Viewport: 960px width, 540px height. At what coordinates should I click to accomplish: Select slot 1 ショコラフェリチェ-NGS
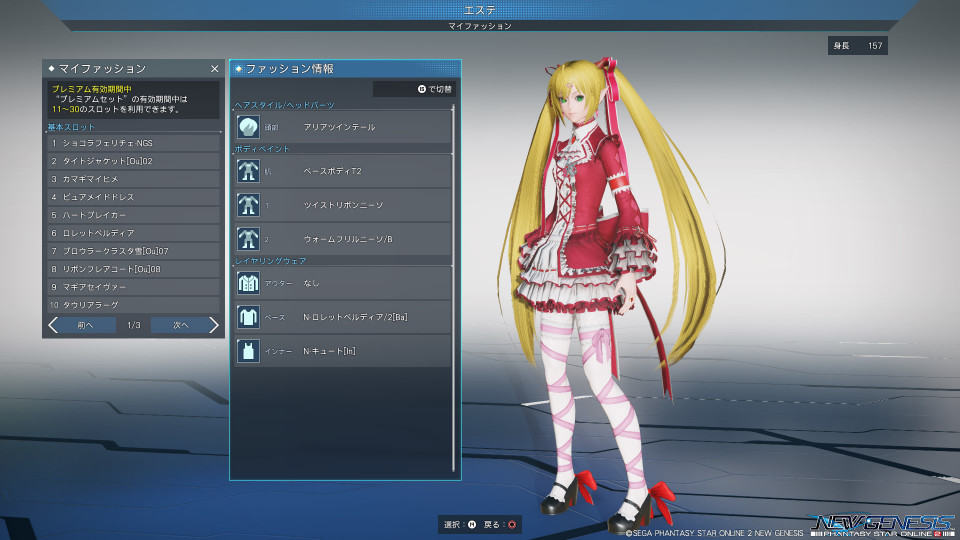coord(133,143)
